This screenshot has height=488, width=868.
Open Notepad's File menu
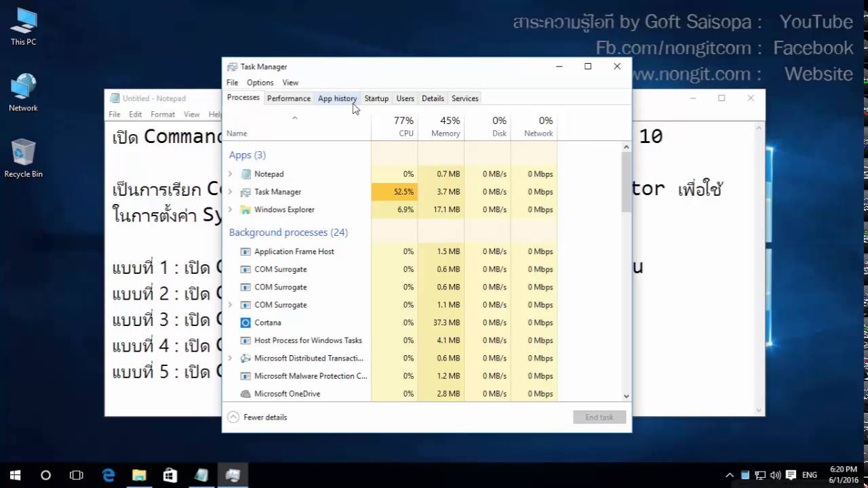115,115
